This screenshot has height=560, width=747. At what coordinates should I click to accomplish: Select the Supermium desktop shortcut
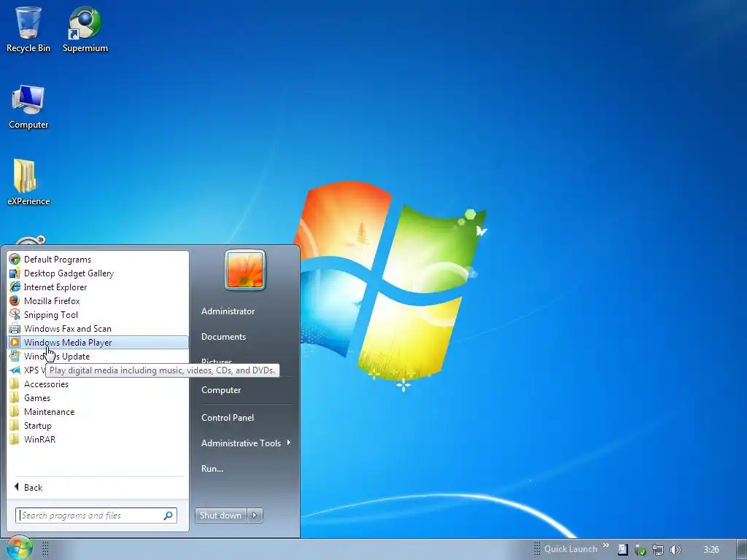tap(85, 29)
